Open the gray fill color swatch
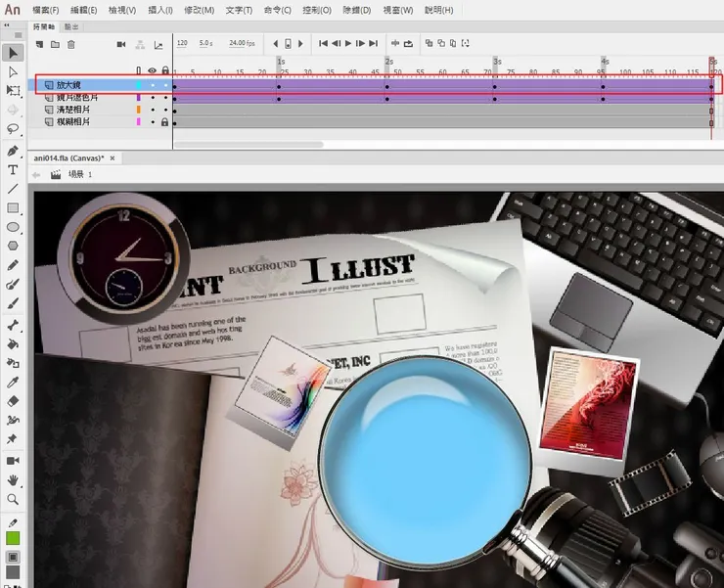724x588 pixels. tap(13, 572)
